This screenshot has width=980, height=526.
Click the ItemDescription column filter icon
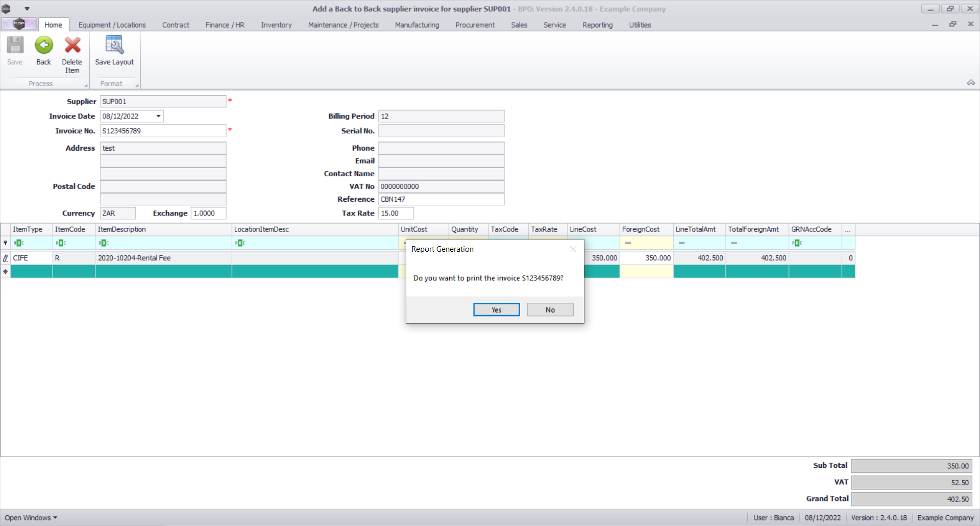click(104, 243)
